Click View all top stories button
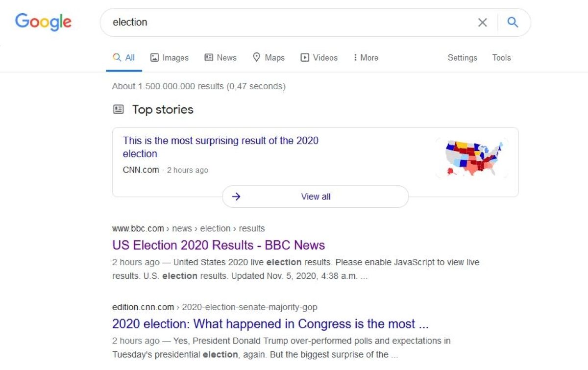588x370 pixels. point(316,197)
